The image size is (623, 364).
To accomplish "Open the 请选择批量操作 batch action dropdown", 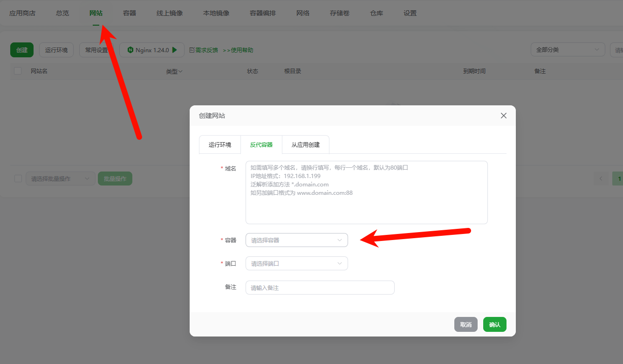I will (x=60, y=179).
